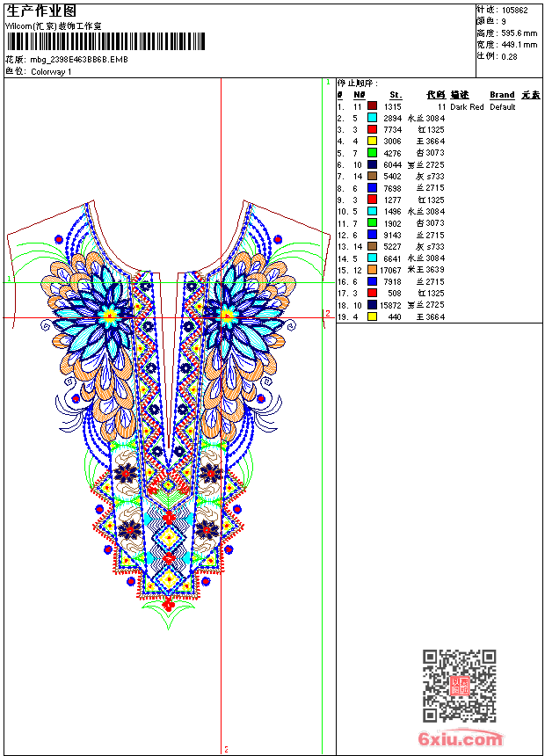Click stitch count 440 in last row

click(x=395, y=317)
